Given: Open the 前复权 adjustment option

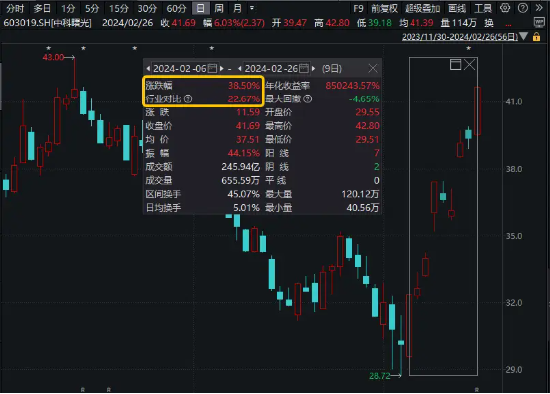Looking at the screenshot, I should click(x=384, y=8).
